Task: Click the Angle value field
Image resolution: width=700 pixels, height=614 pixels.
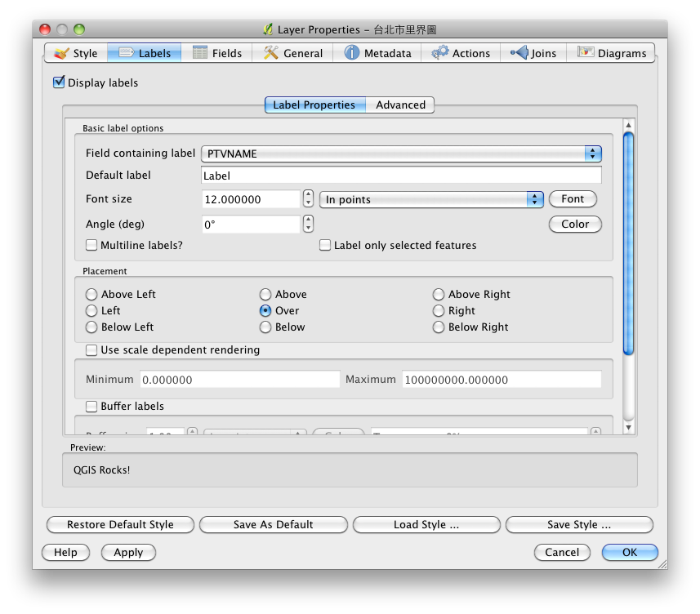Action: click(251, 225)
